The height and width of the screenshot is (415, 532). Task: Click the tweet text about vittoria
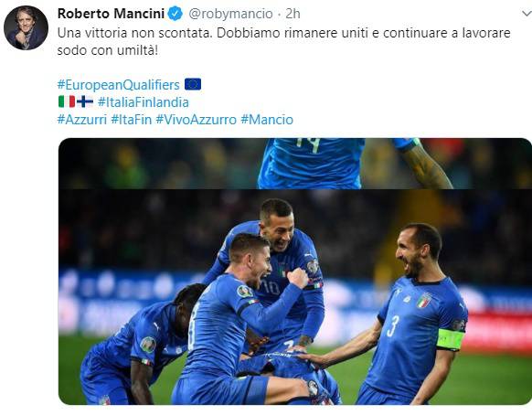click(284, 42)
